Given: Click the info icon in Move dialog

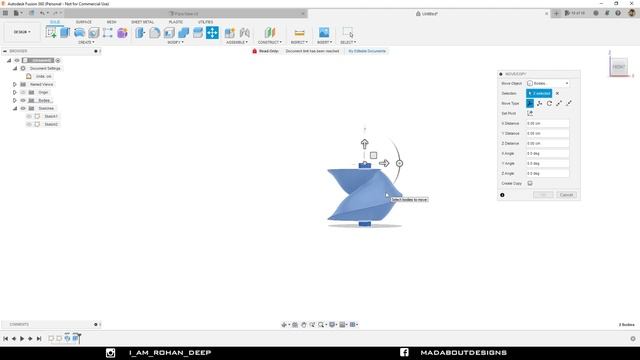Looking at the screenshot, I should [502, 195].
